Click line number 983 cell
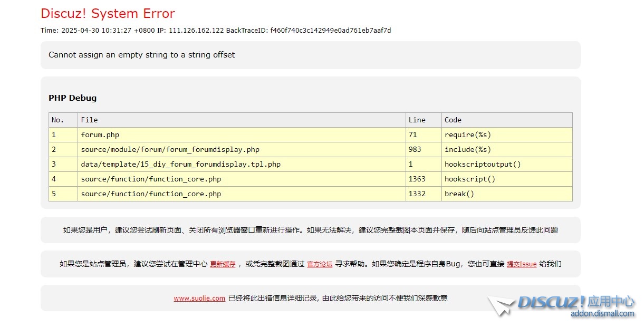644x327 pixels. point(424,149)
